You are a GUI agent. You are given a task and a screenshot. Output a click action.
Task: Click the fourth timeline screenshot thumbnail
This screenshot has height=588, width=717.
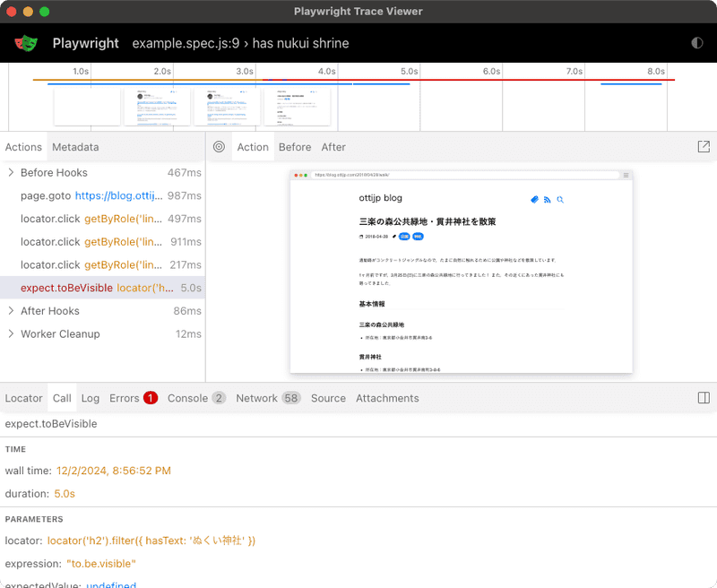coord(298,107)
